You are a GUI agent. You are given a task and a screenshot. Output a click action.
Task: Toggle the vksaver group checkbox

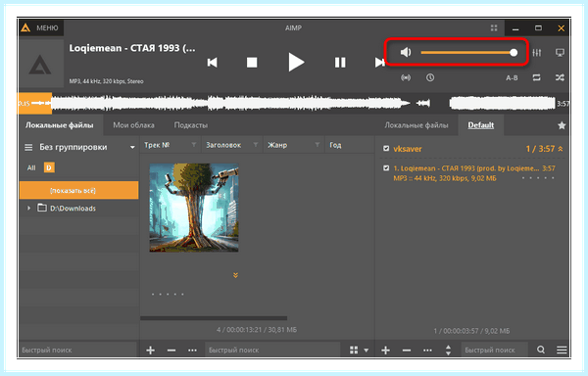386,148
